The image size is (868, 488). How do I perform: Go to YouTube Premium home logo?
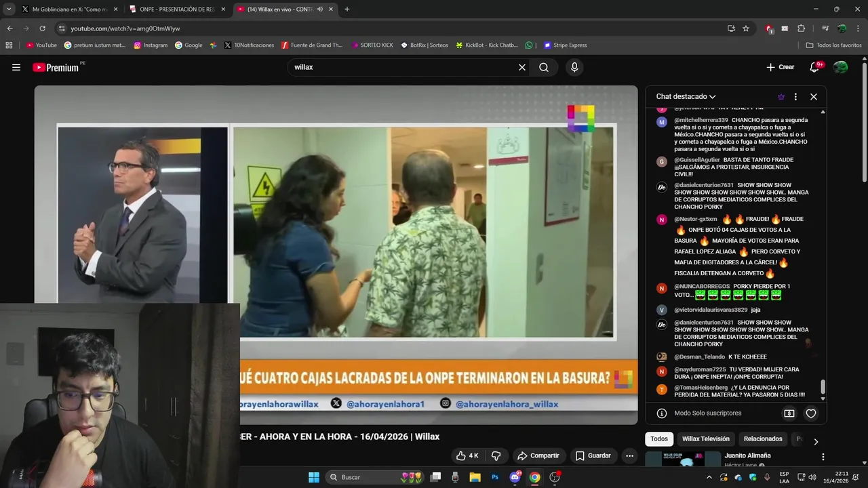click(x=56, y=67)
